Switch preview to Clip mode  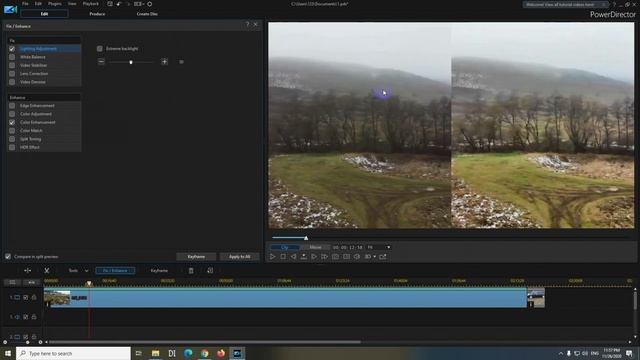[284, 247]
